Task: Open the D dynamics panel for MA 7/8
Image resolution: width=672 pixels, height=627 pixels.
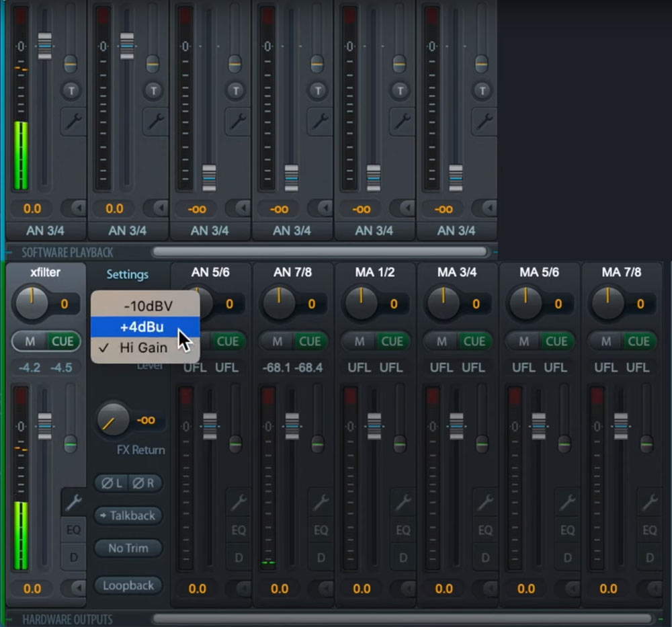Action: point(650,558)
